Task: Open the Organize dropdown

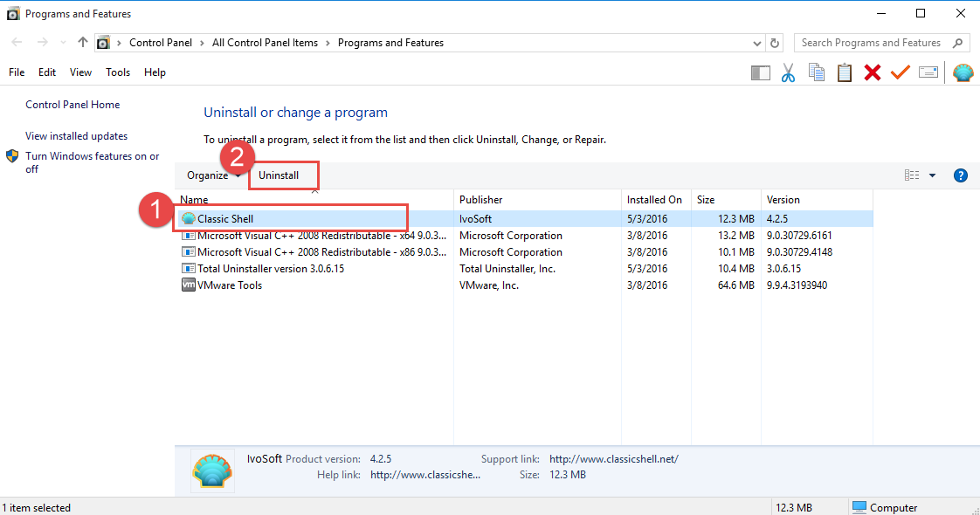Action: click(213, 175)
